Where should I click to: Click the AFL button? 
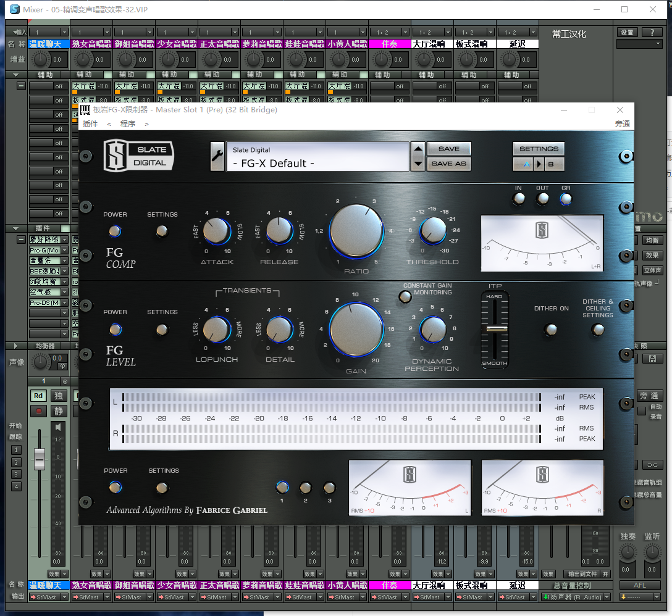click(x=639, y=585)
